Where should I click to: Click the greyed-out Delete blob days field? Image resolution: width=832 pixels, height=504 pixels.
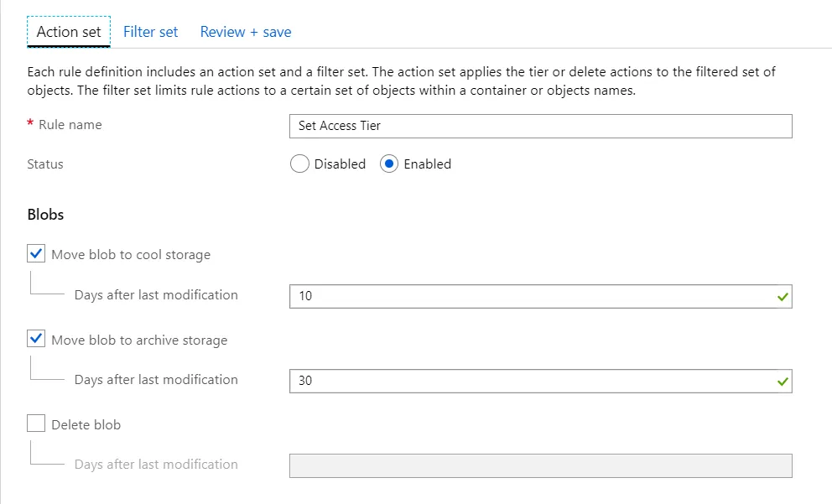[540, 465]
